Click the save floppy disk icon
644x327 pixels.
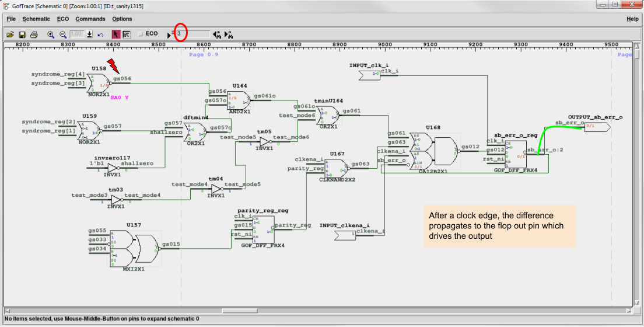click(22, 34)
